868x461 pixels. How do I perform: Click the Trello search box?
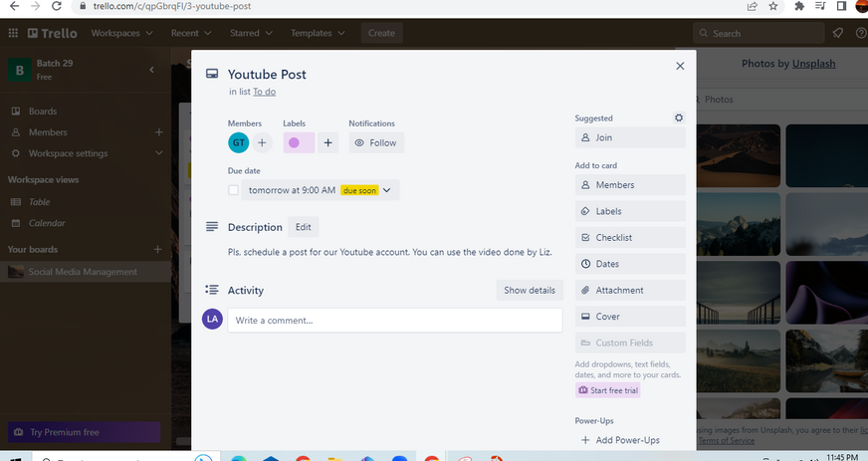click(759, 33)
